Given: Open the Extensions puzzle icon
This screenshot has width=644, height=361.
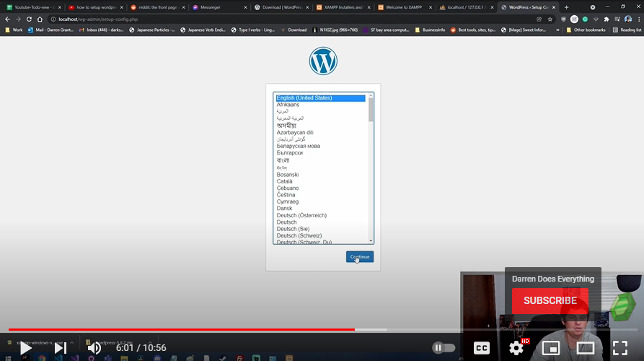Looking at the screenshot, I should pos(606,19).
